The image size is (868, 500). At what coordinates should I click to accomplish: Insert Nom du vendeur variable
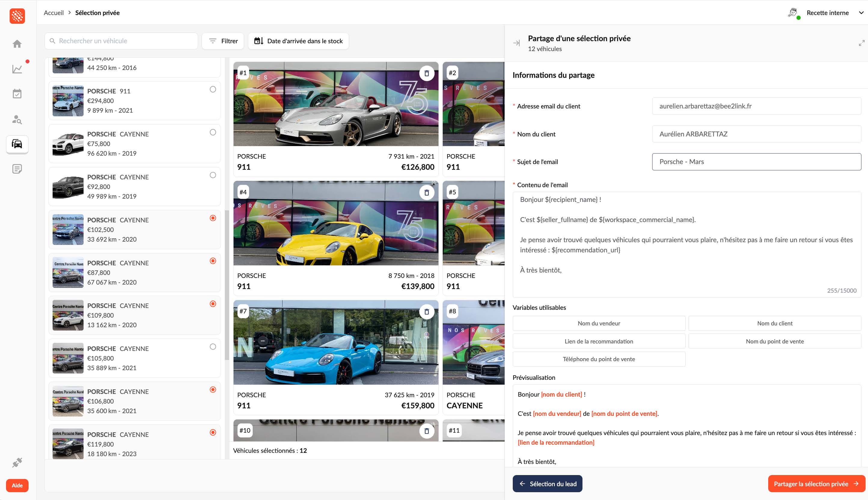[599, 323]
